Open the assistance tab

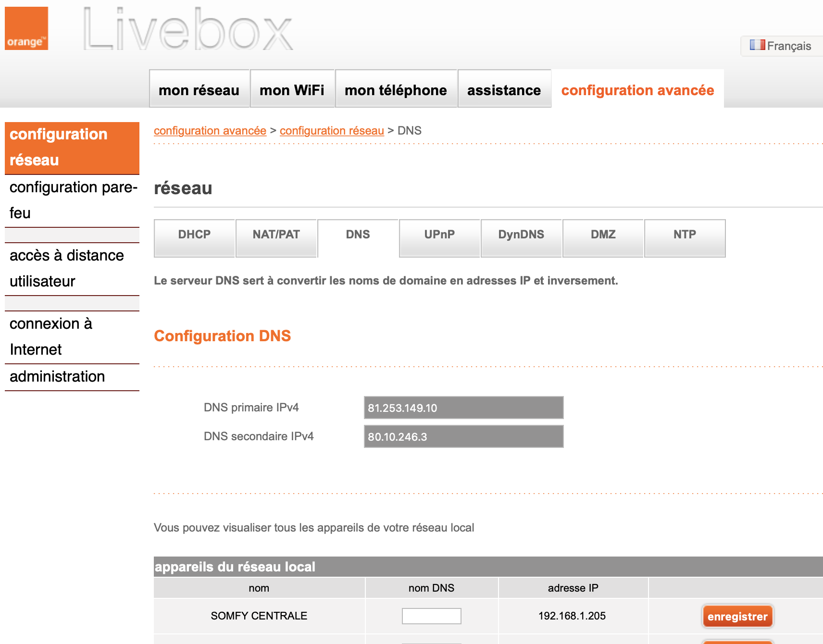tap(504, 89)
